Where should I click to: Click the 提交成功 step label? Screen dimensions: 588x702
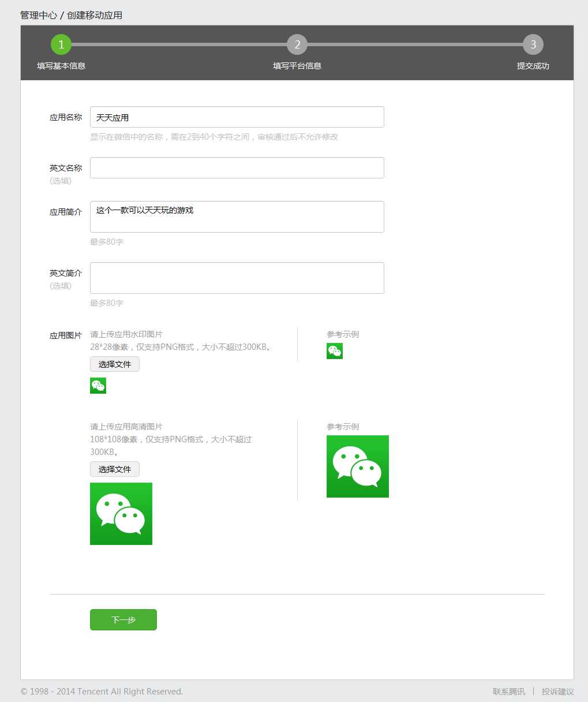(533, 66)
